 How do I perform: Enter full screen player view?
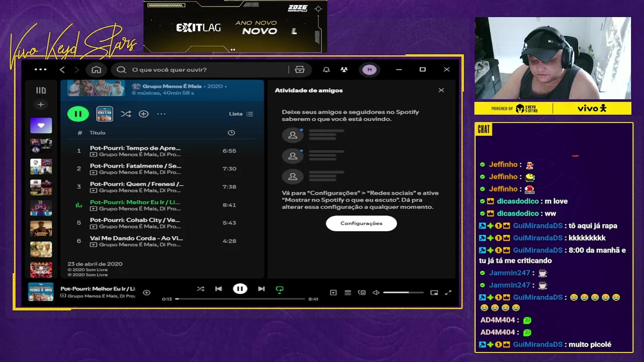(448, 293)
